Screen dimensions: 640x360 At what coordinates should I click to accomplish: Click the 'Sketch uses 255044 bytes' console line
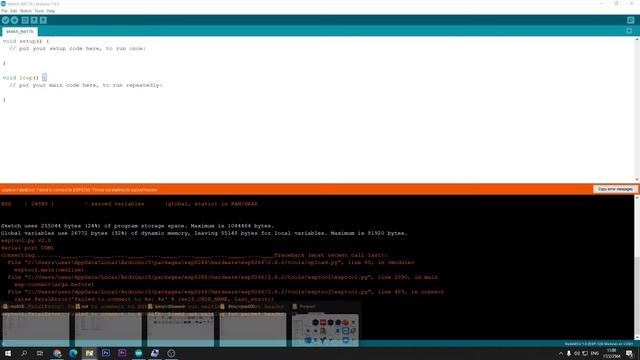[x=137, y=226]
